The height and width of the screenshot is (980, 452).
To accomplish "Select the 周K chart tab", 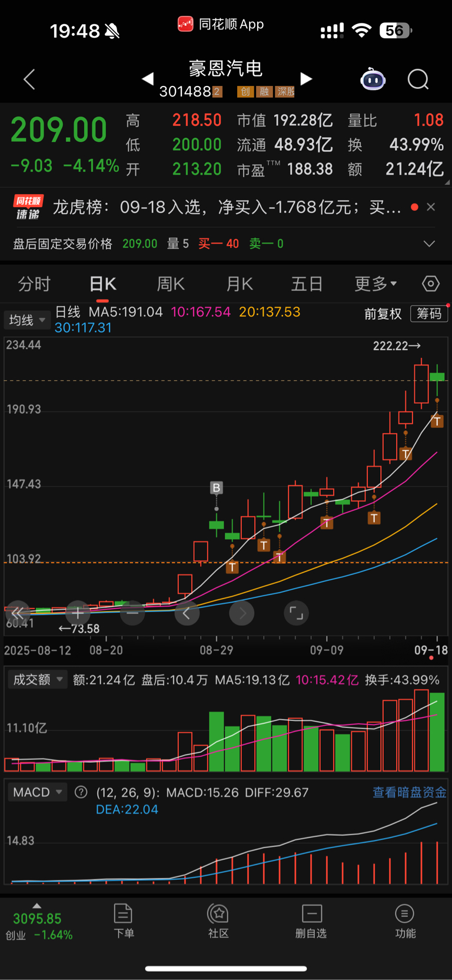I will coord(171,284).
